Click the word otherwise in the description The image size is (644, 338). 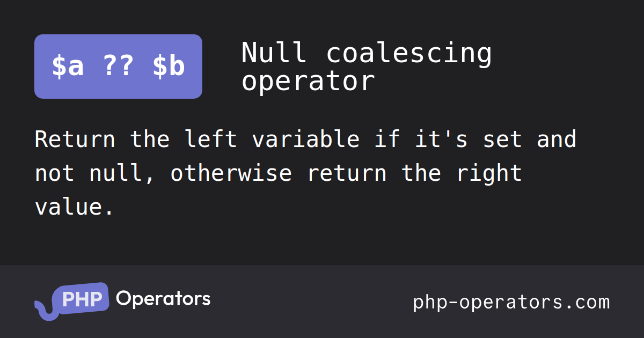[232, 173]
